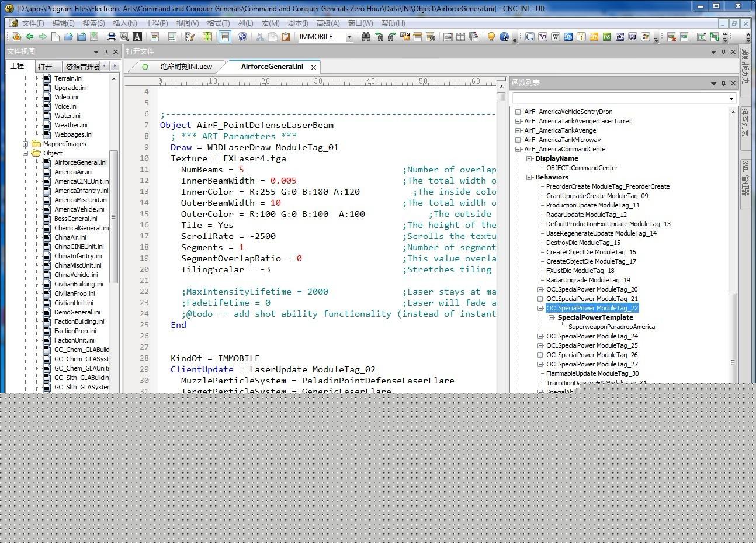Pin the file view panel
This screenshot has height=543, width=756.
[106, 51]
